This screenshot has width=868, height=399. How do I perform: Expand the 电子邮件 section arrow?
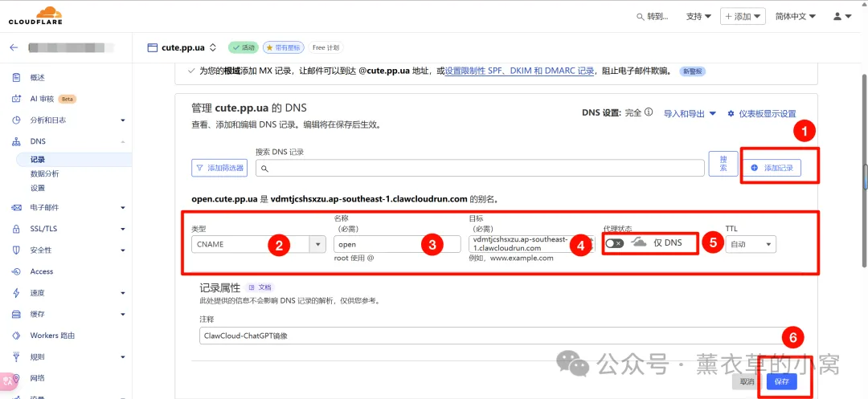[x=123, y=208]
